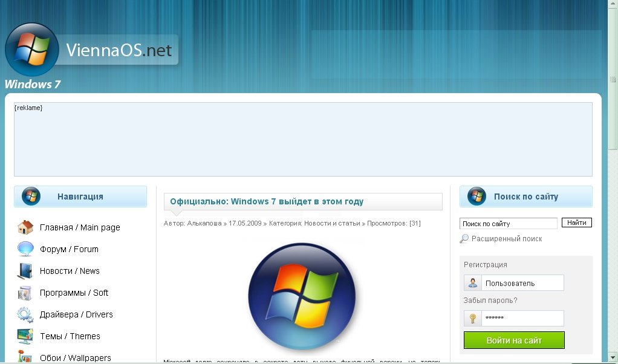Screen dimensions: 618x364
Task: Click the key icon beside password field
Action: coord(473,318)
